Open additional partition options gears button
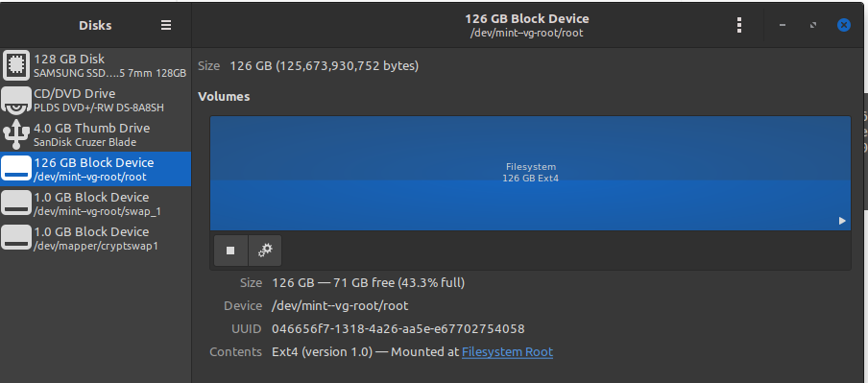 265,251
